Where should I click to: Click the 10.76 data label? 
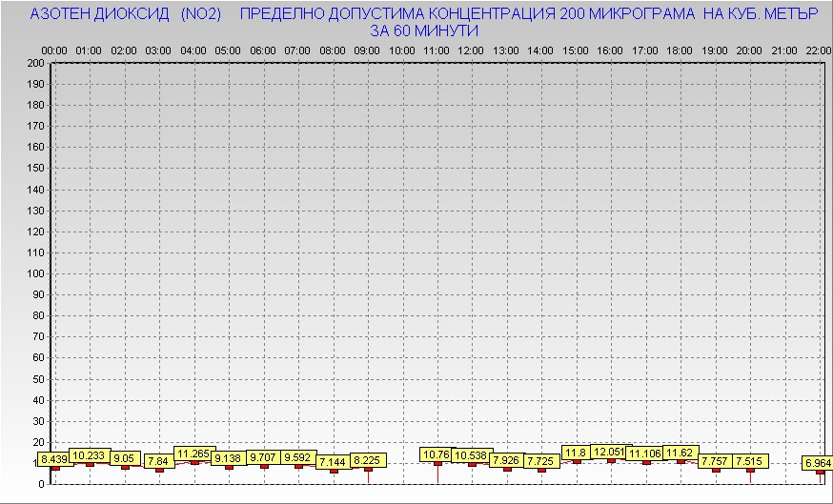[437, 454]
